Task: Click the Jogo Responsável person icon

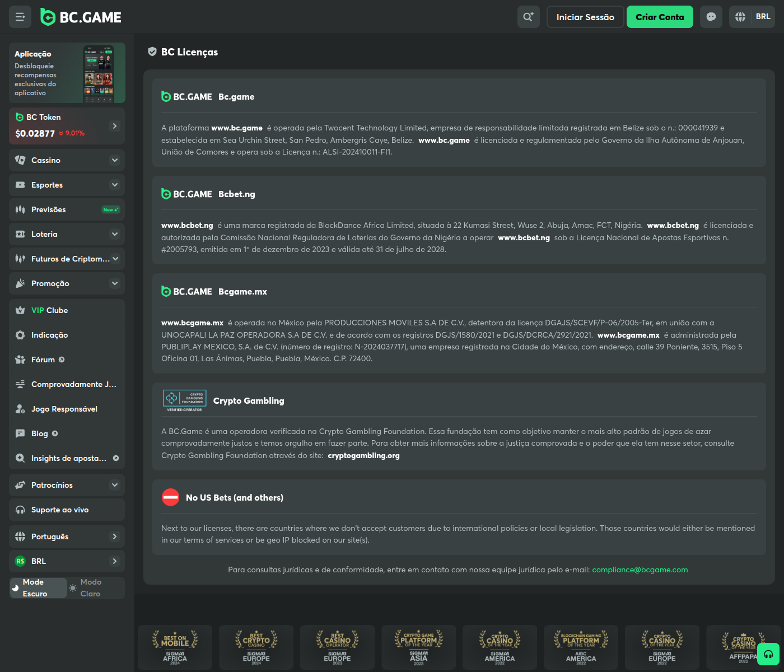Action: click(x=20, y=409)
